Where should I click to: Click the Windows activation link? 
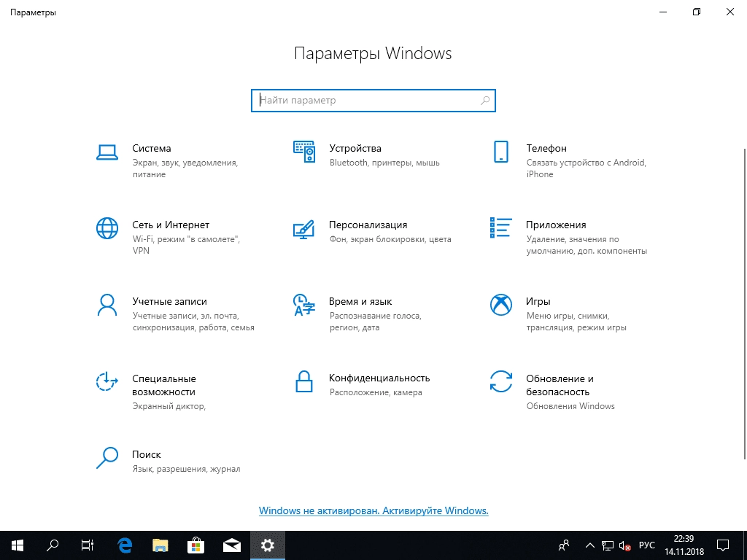(x=373, y=510)
